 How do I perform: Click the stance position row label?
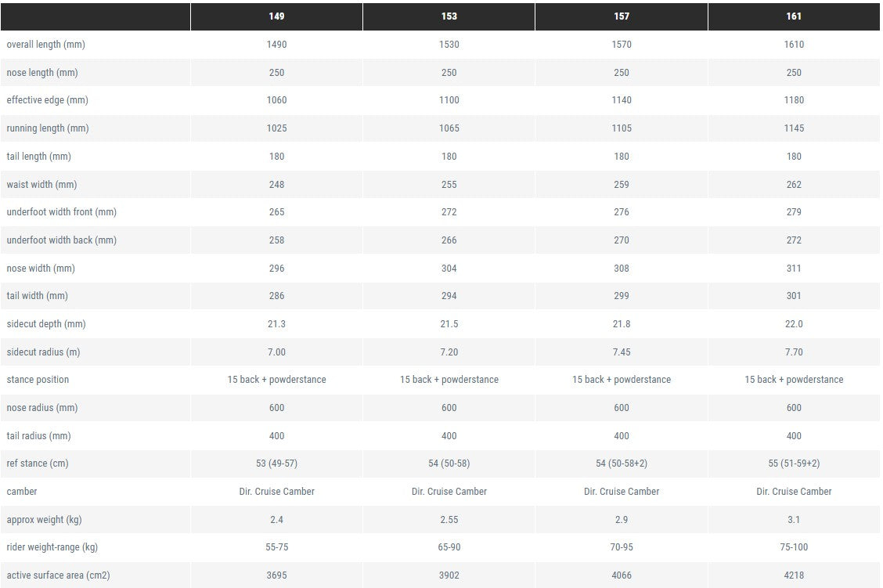pos(38,380)
